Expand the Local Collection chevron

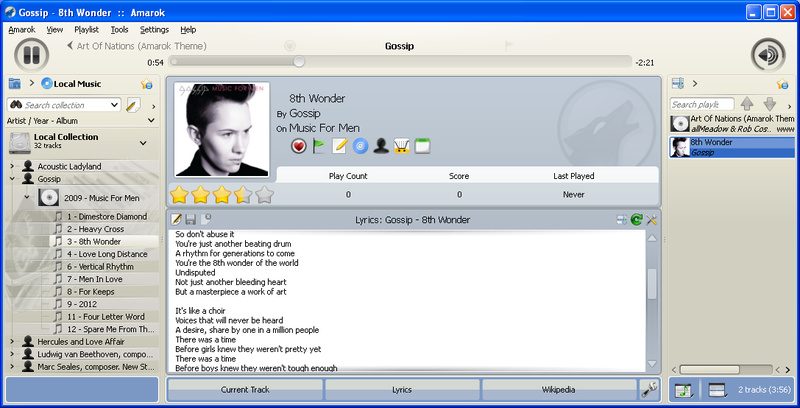click(x=143, y=143)
